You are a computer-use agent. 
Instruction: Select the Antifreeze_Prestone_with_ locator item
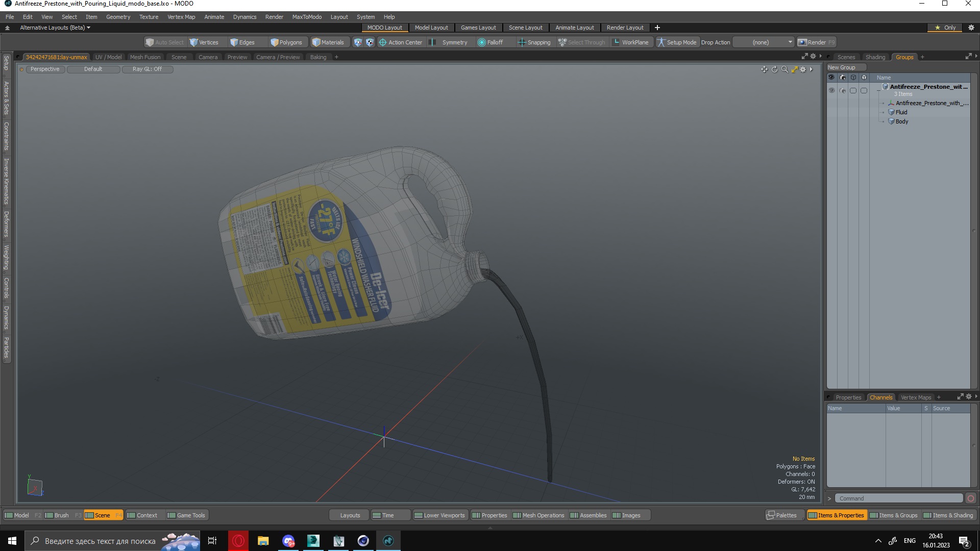click(932, 103)
